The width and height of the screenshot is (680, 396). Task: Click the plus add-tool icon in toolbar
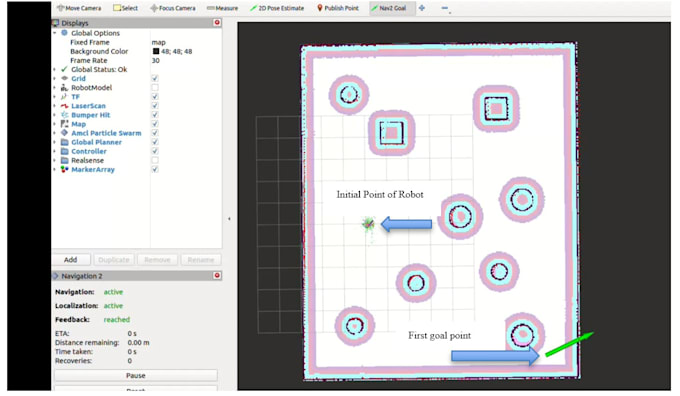tap(422, 8)
